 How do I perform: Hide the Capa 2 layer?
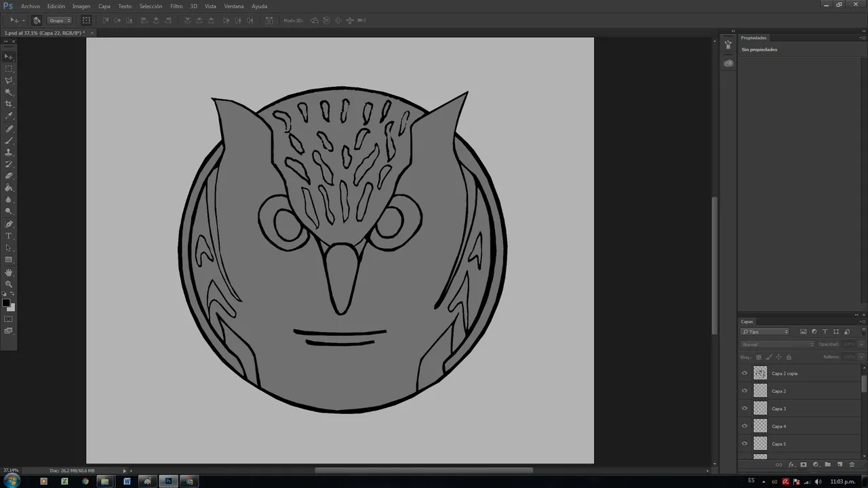745,391
